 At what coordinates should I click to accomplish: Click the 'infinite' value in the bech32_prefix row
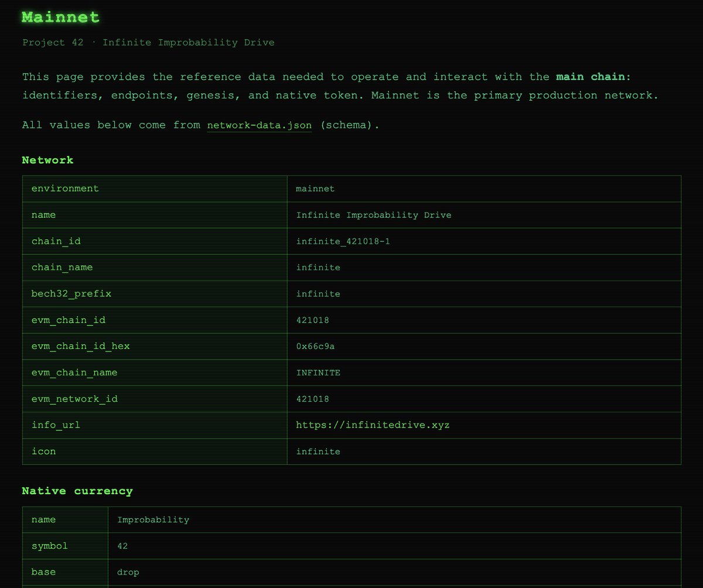tap(318, 293)
